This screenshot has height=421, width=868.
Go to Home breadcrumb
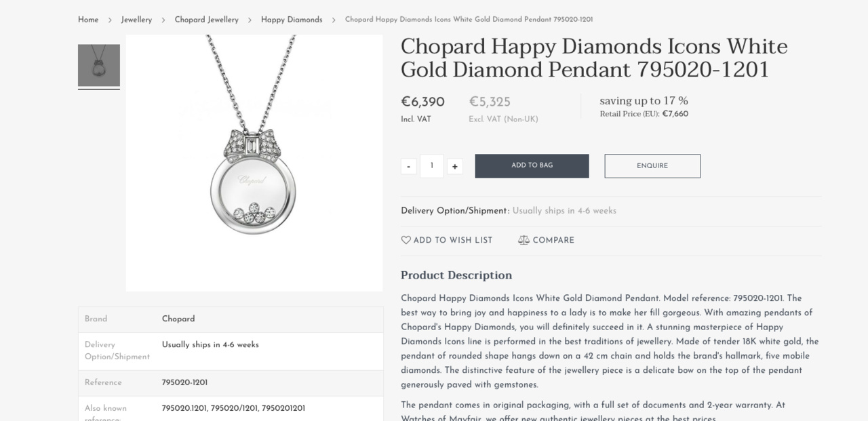click(x=88, y=20)
